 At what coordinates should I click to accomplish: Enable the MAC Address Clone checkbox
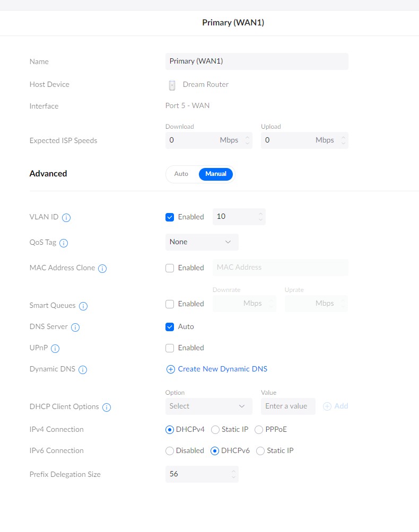170,268
